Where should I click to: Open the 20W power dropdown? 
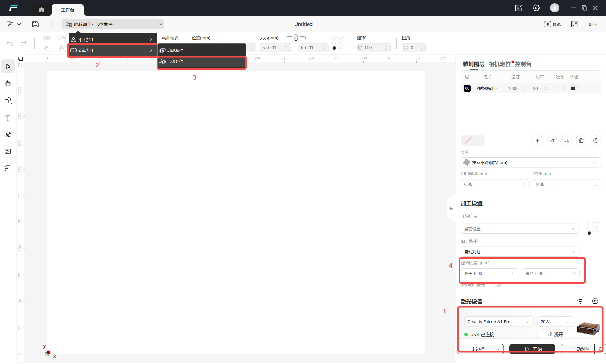click(x=555, y=322)
